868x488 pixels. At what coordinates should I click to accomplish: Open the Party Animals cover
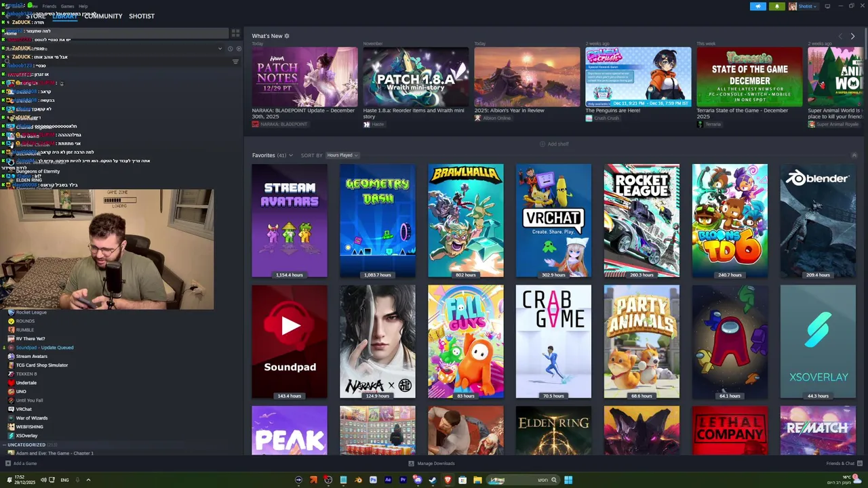pyautogui.click(x=642, y=342)
